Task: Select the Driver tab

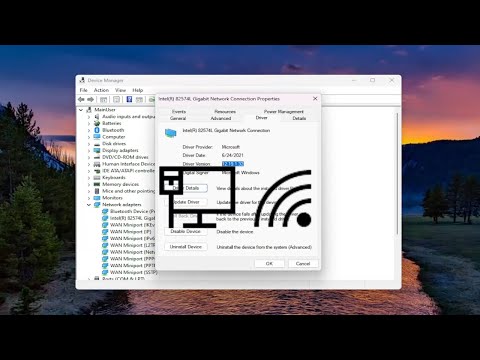Action: click(261, 118)
